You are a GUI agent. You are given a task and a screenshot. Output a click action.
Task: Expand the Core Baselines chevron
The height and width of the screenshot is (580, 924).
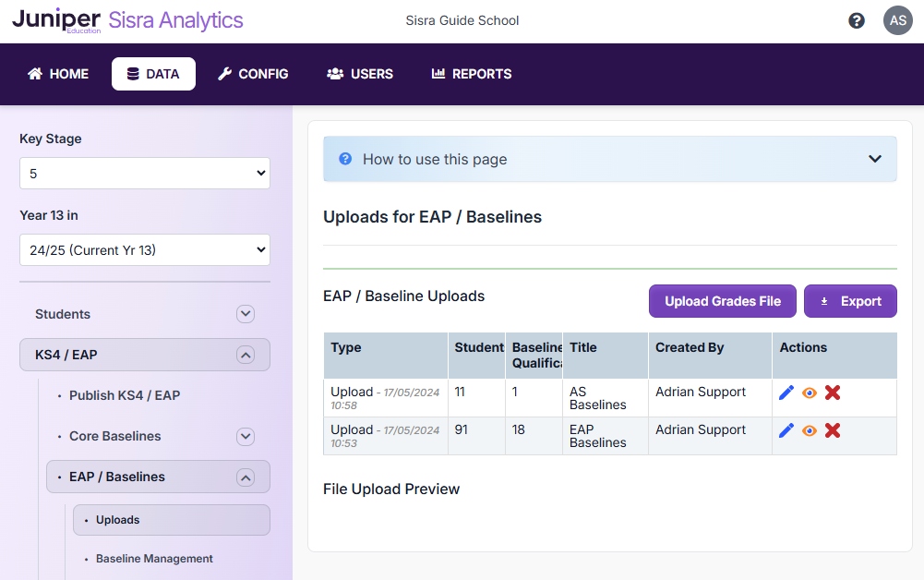(246, 436)
